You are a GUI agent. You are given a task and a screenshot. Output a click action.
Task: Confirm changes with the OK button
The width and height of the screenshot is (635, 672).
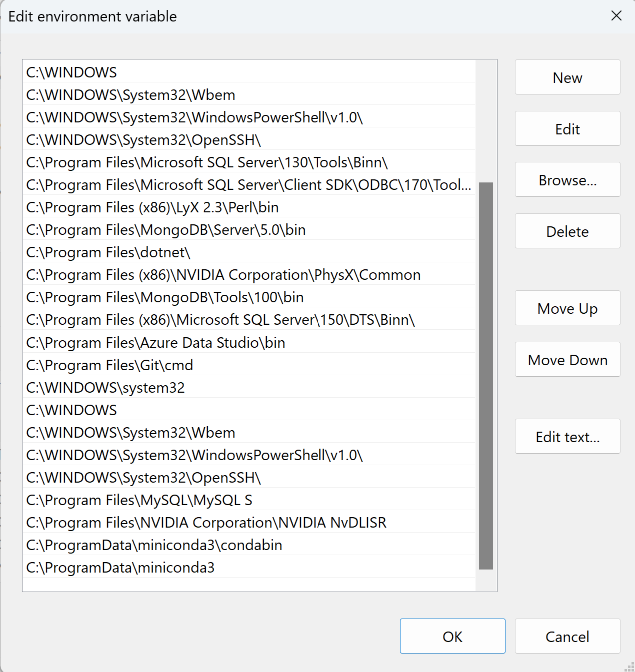452,636
